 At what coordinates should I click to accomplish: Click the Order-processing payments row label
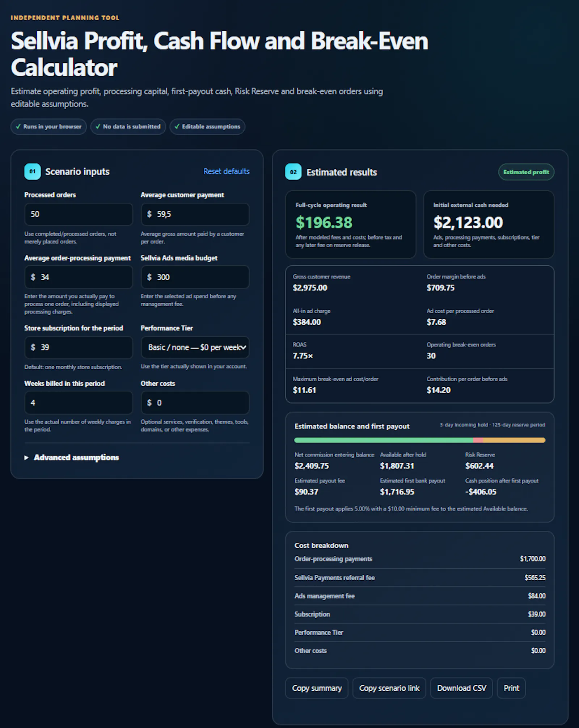click(x=333, y=559)
